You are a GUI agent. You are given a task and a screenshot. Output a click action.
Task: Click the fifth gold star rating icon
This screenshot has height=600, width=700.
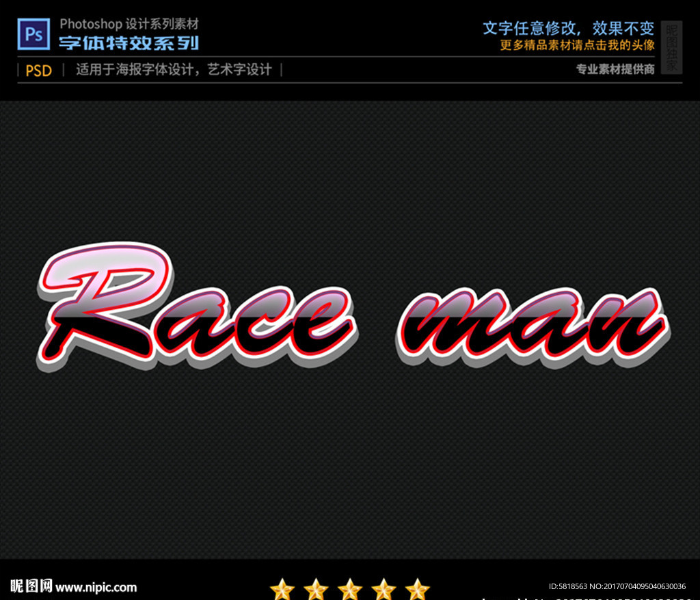(x=418, y=589)
